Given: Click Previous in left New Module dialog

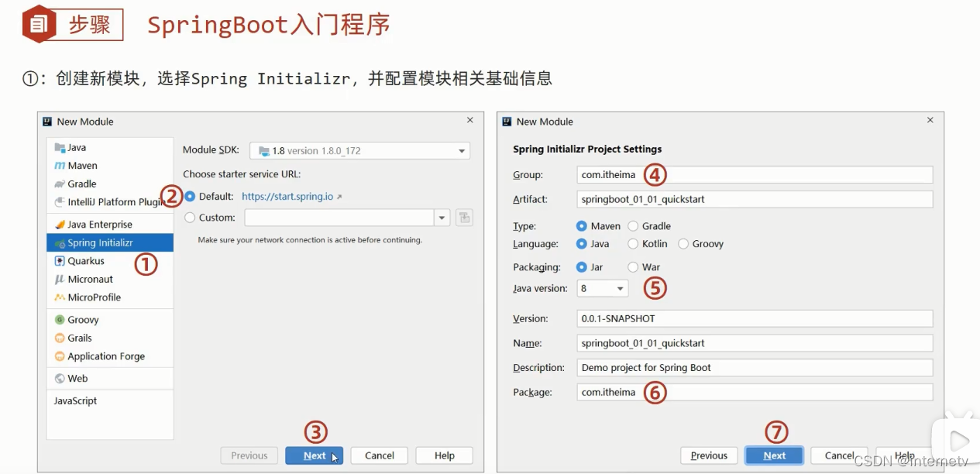Looking at the screenshot, I should click(249, 455).
